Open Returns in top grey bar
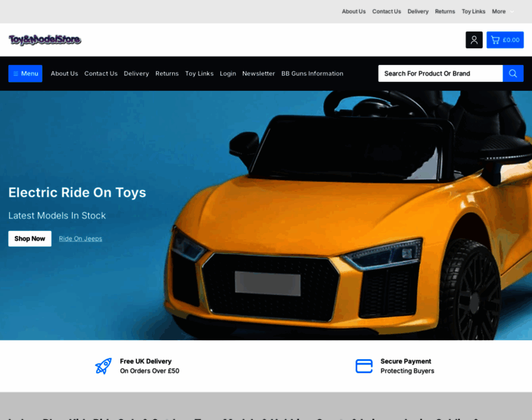This screenshot has height=420, width=532. point(444,11)
